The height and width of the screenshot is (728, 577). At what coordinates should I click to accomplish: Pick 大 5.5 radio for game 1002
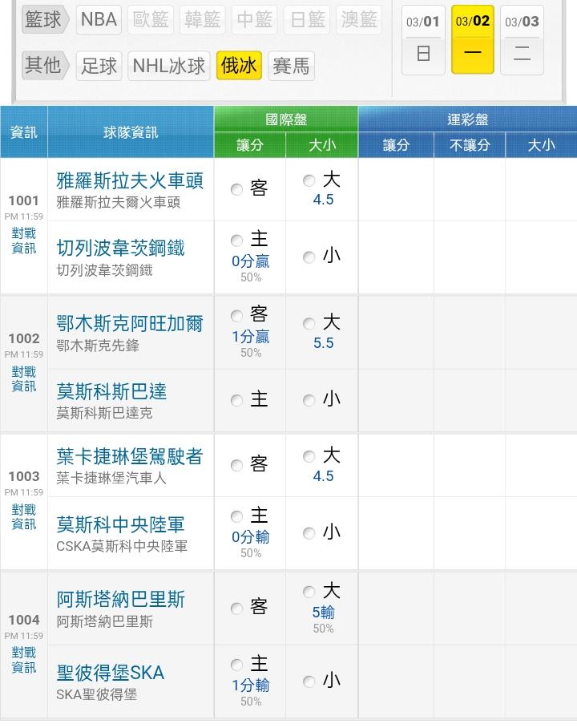tap(309, 324)
